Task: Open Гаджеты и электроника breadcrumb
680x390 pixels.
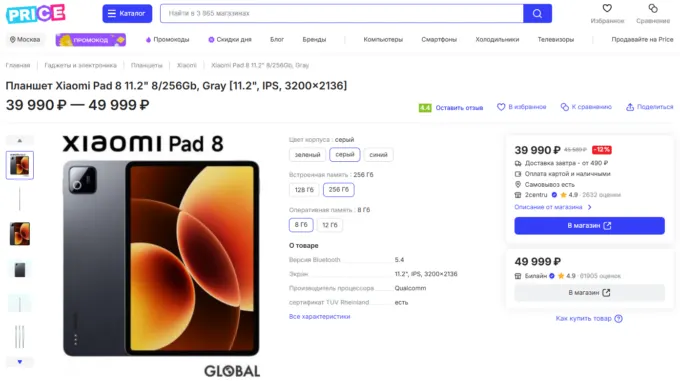Action: click(80, 65)
